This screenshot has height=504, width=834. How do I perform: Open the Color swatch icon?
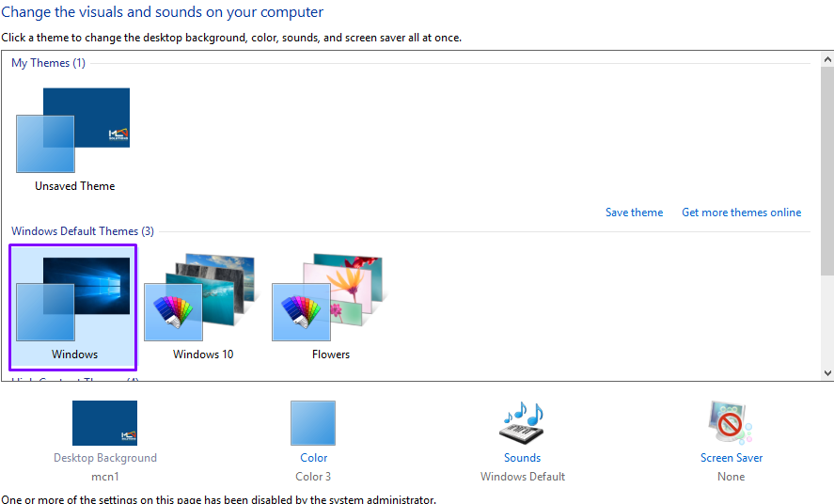[x=313, y=422]
